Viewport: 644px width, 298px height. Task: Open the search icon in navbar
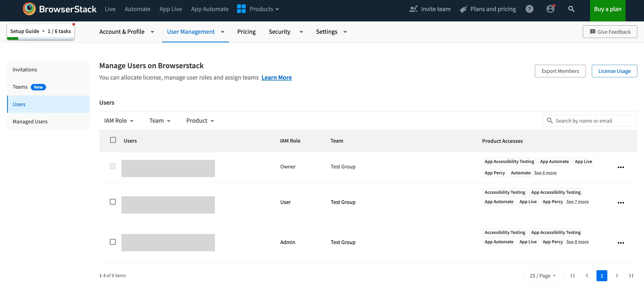571,9
